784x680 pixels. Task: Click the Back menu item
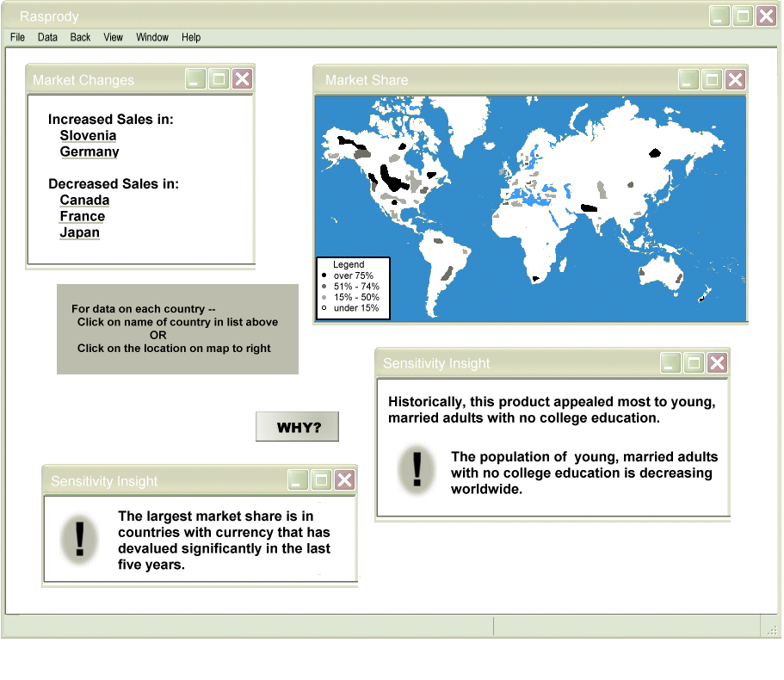tap(80, 37)
